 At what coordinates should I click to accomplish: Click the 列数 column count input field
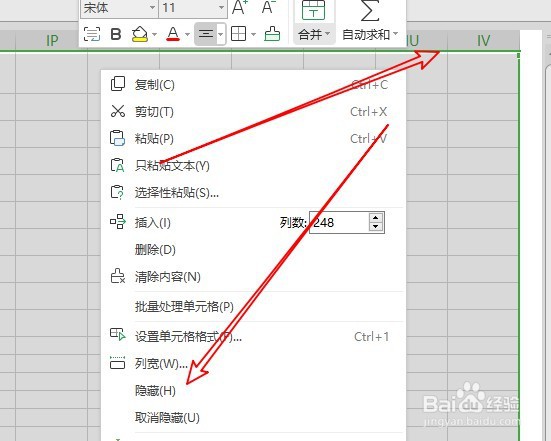click(339, 222)
